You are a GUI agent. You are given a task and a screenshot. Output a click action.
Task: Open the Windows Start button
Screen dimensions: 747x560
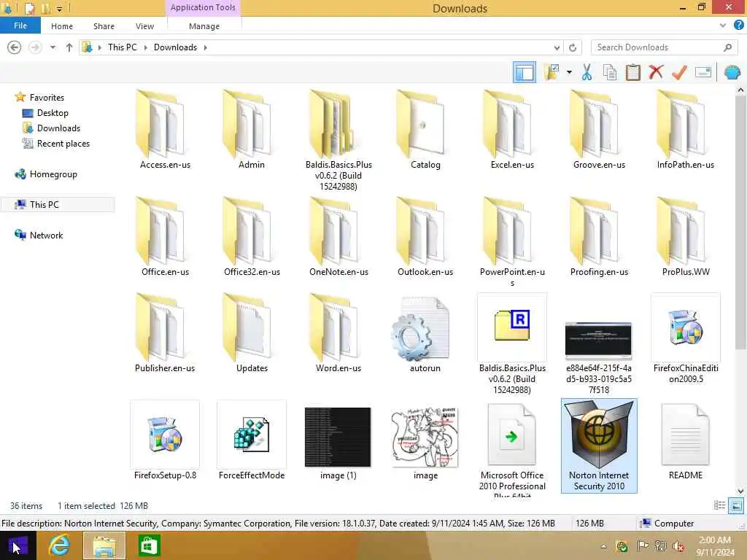coord(18,545)
